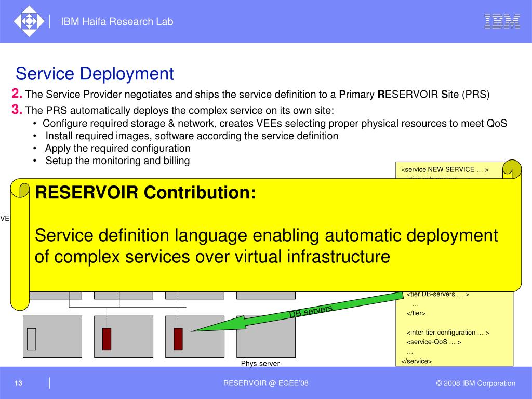This screenshot has width=532, height=399.
Task: Click the '<service-QoS ... >' line
Action: 434,342
